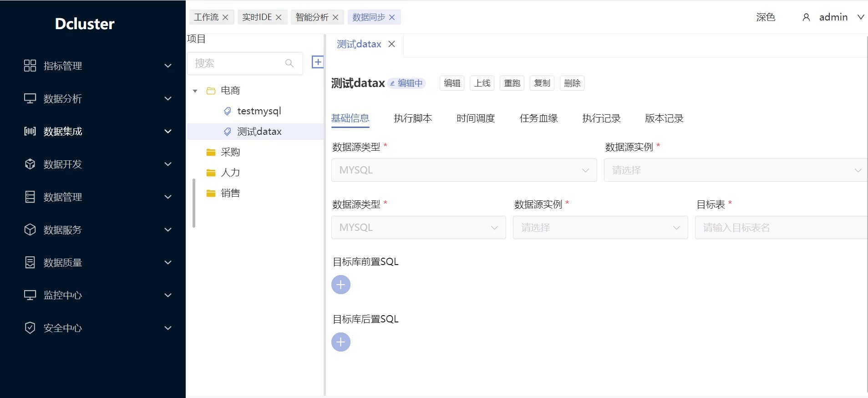Open the 采购 folder in project tree
868x398 pixels.
tap(230, 152)
